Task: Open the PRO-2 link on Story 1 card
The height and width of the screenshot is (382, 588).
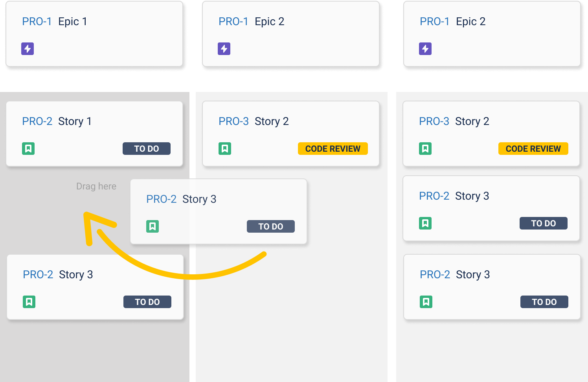Action: pyautogui.click(x=37, y=121)
